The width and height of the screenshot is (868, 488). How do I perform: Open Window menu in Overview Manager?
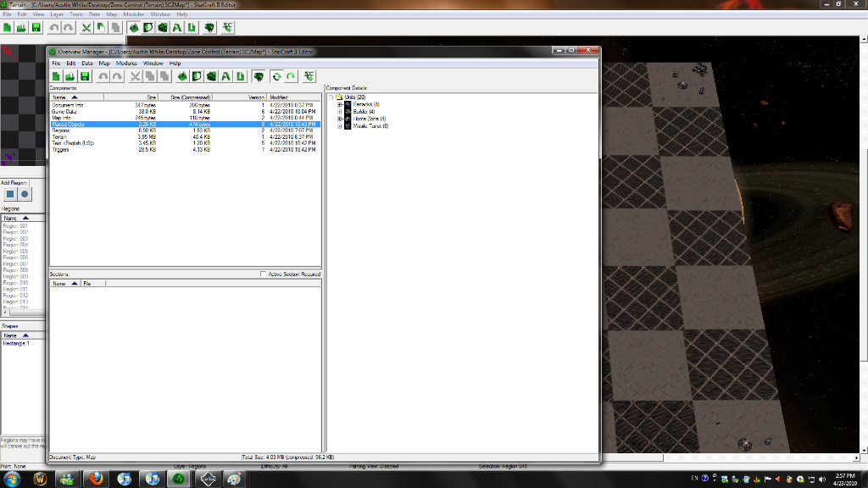click(153, 63)
